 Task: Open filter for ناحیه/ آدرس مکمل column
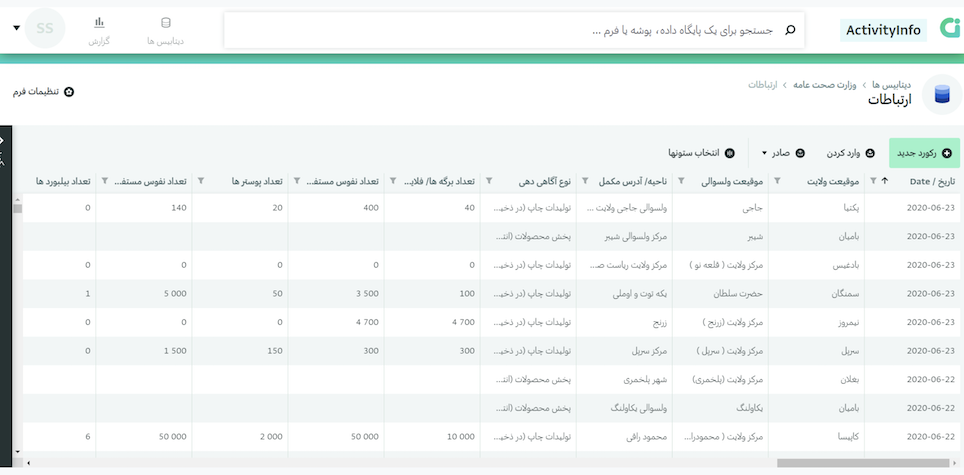(x=585, y=181)
